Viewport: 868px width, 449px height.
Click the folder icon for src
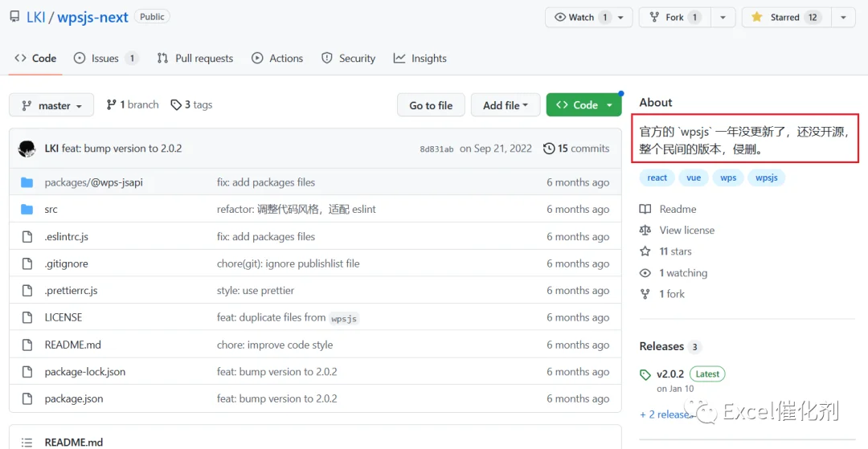click(x=27, y=210)
